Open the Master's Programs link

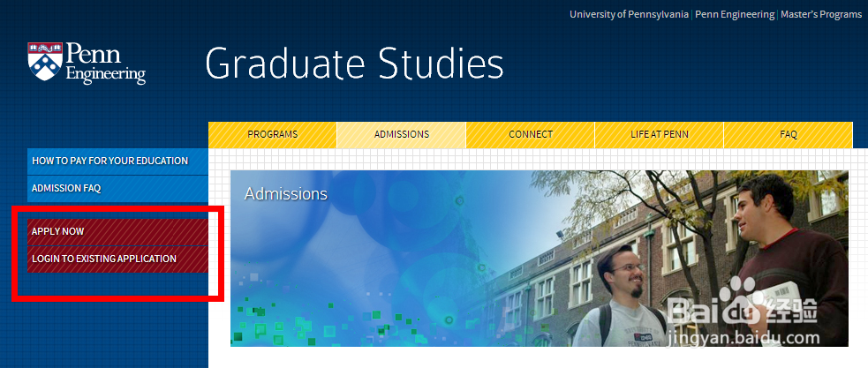click(821, 14)
